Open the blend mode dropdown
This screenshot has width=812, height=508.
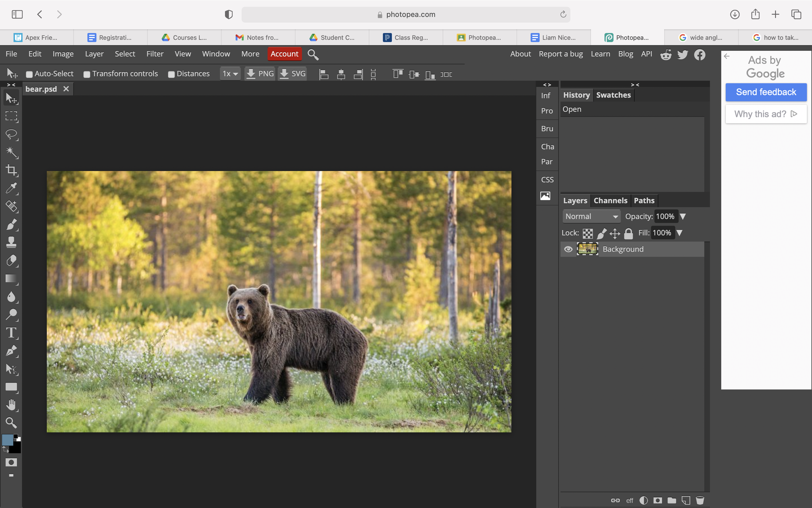click(x=591, y=216)
